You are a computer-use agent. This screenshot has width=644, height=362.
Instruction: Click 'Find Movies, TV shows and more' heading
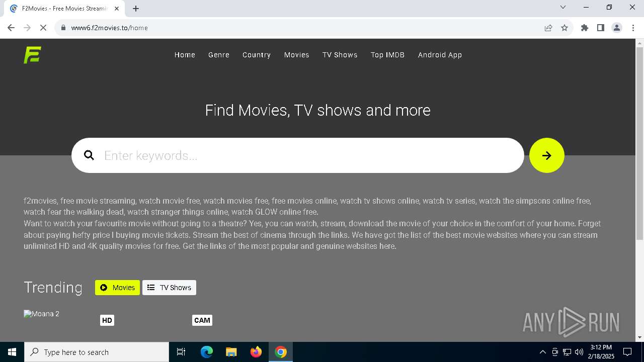(x=318, y=110)
